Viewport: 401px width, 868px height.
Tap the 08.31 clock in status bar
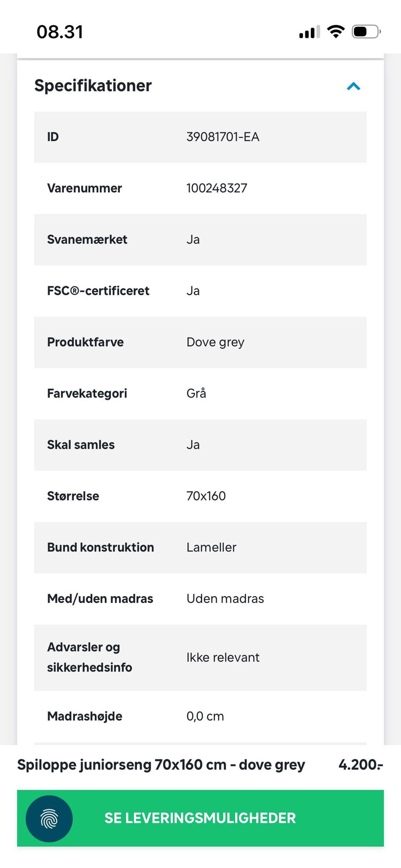tap(60, 32)
